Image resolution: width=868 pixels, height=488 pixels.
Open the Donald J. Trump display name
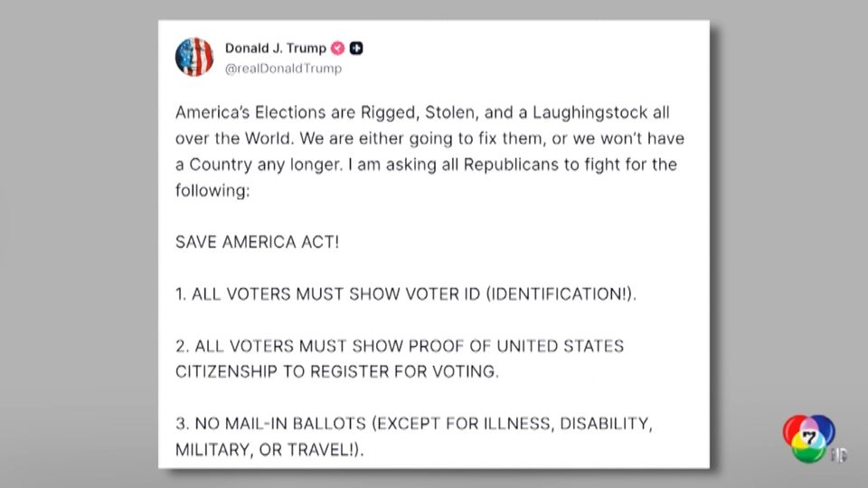277,49
